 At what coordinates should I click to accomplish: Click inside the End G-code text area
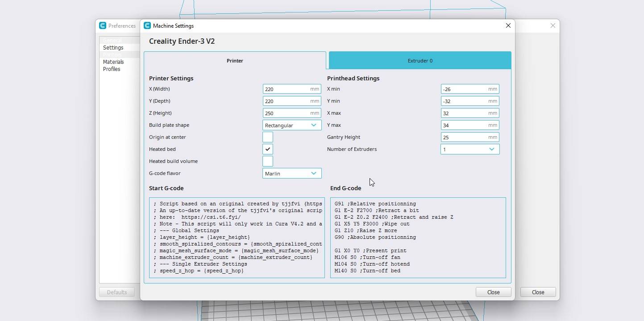(x=418, y=237)
